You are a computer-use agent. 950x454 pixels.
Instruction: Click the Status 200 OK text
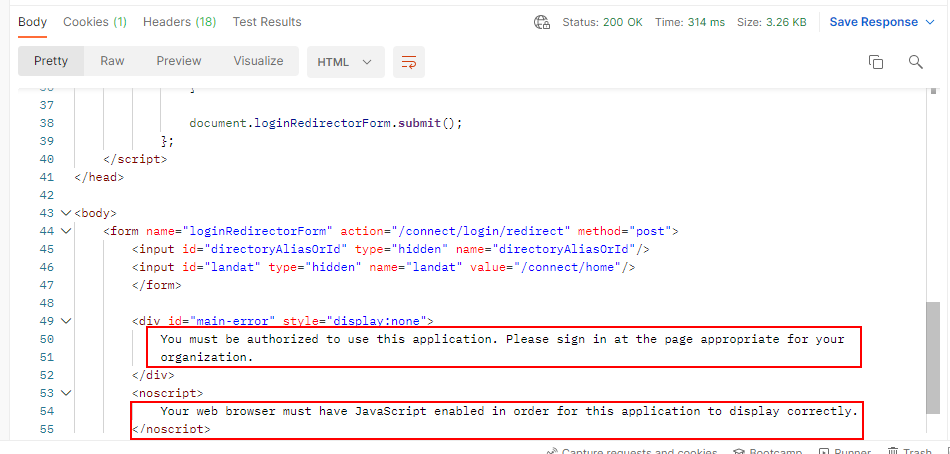point(602,22)
